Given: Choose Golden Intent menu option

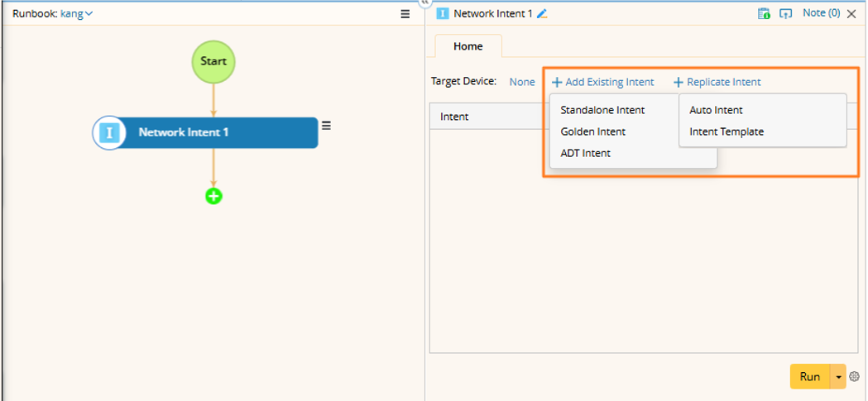Looking at the screenshot, I should (592, 131).
